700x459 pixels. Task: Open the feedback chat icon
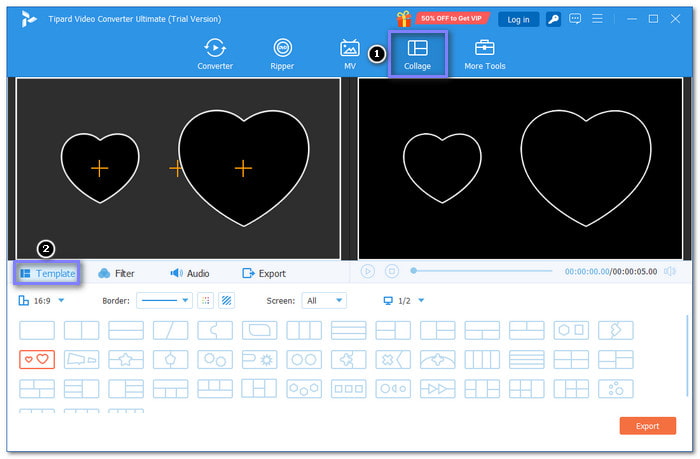click(x=575, y=19)
